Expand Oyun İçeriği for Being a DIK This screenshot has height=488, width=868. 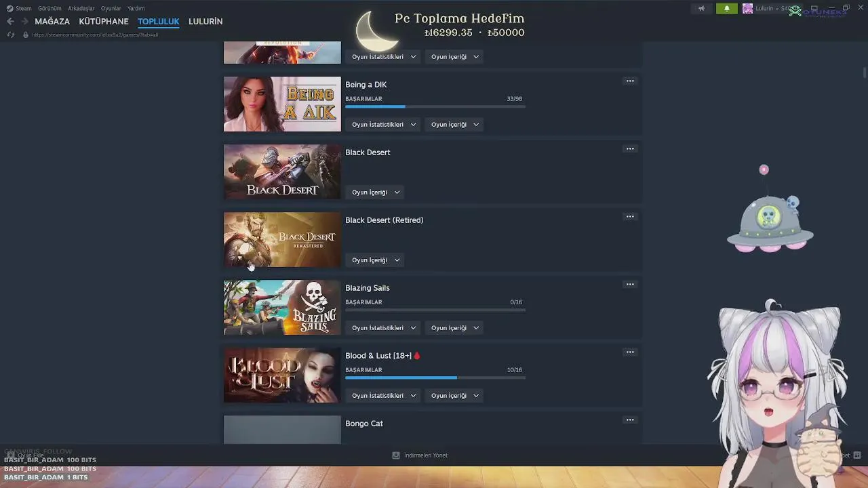455,125
